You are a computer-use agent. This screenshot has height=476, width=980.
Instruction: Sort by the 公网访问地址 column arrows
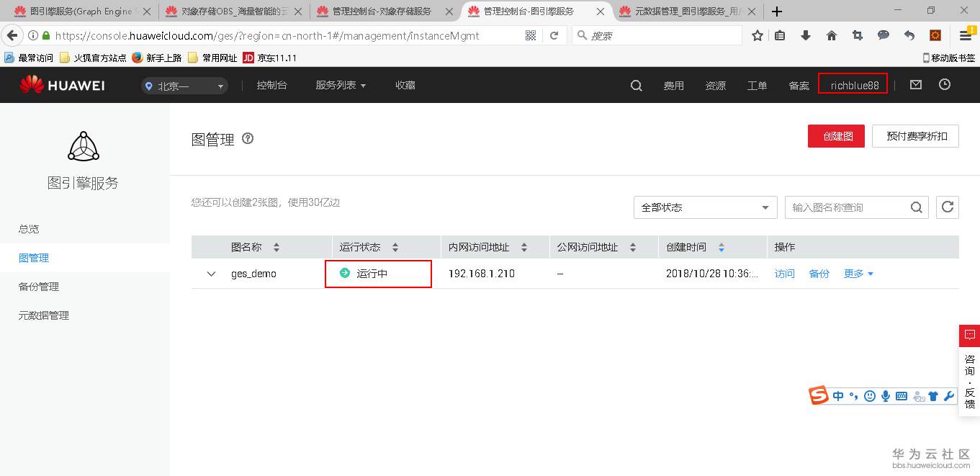pyautogui.click(x=633, y=247)
